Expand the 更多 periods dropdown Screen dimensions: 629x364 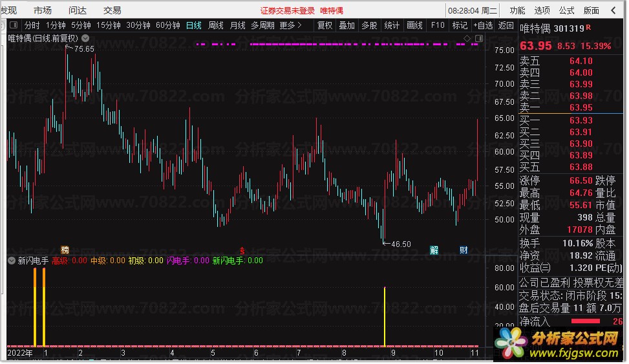click(x=290, y=26)
